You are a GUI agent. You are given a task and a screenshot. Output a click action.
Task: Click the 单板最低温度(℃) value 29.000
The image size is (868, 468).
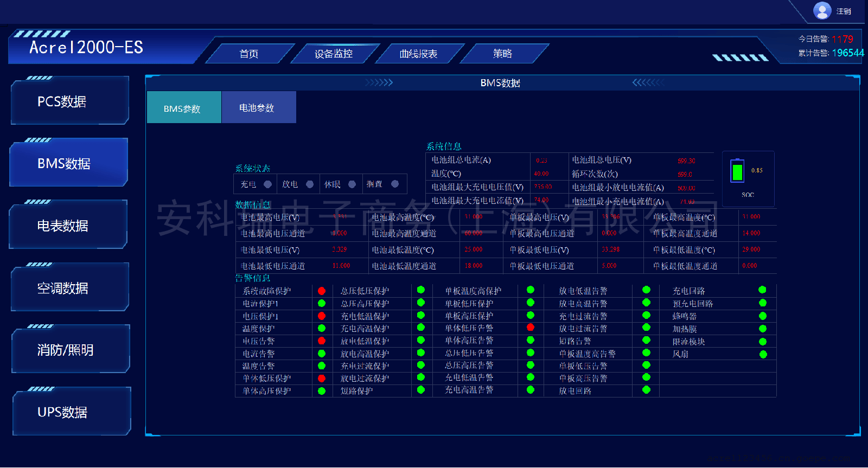[751, 249]
